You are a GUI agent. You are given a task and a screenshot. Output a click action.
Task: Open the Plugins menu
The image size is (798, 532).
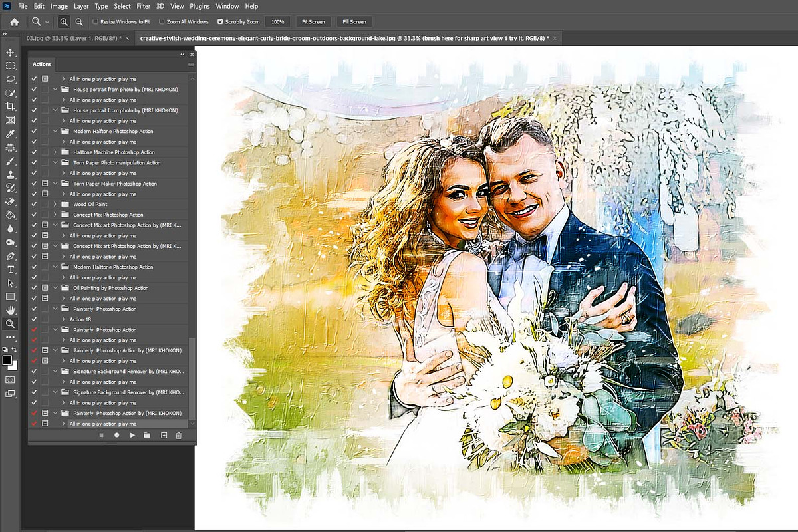coord(199,6)
